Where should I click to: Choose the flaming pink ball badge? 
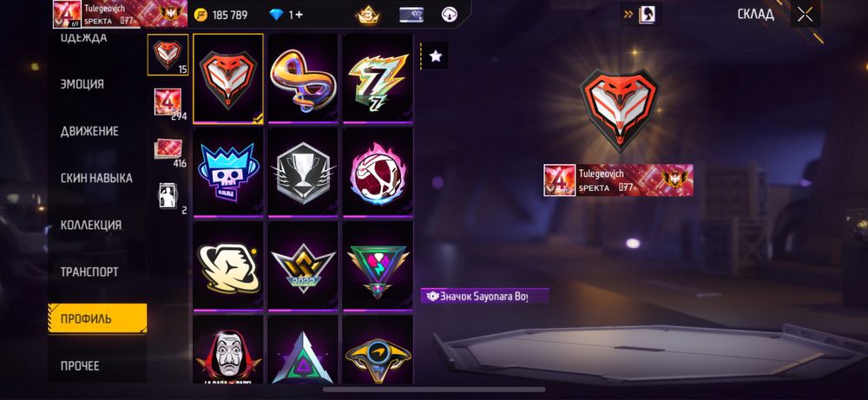pyautogui.click(x=378, y=172)
